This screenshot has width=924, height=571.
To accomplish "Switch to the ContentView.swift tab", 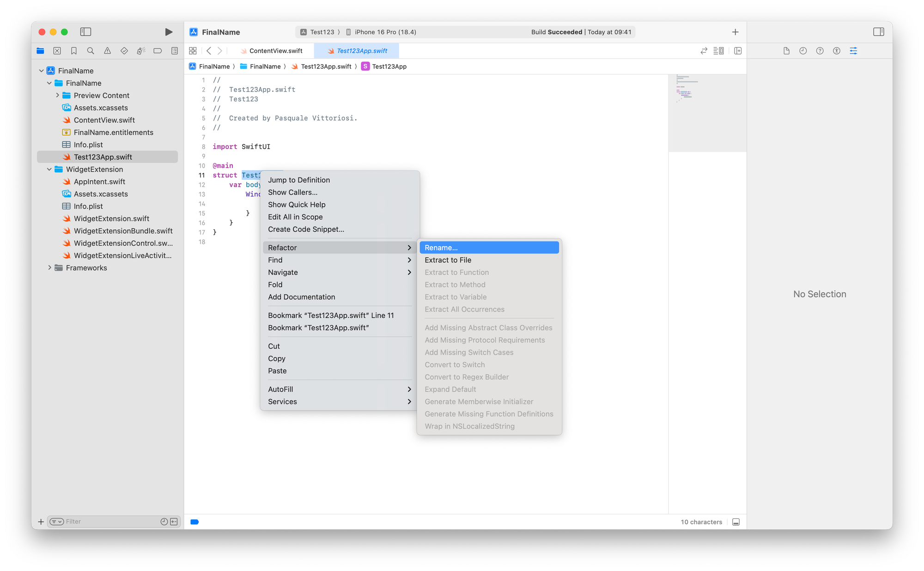I will coord(275,51).
